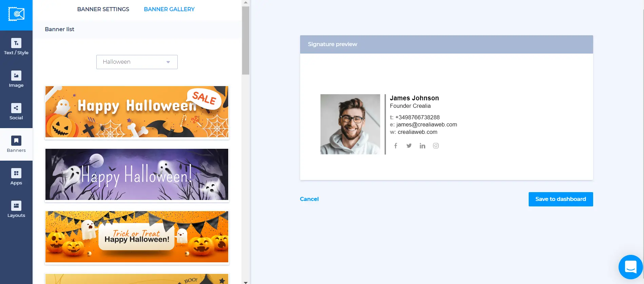Open the Apps panel
644x284 pixels.
click(16, 177)
